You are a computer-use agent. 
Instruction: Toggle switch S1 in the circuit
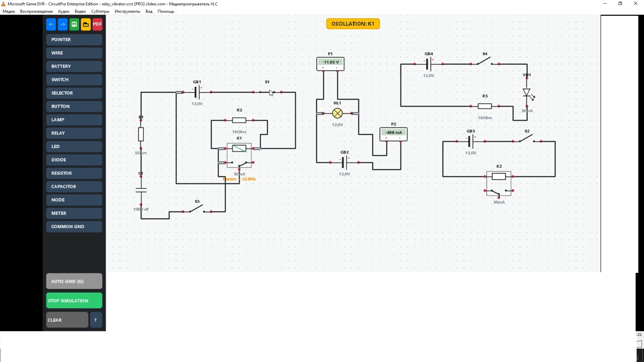pos(267,92)
